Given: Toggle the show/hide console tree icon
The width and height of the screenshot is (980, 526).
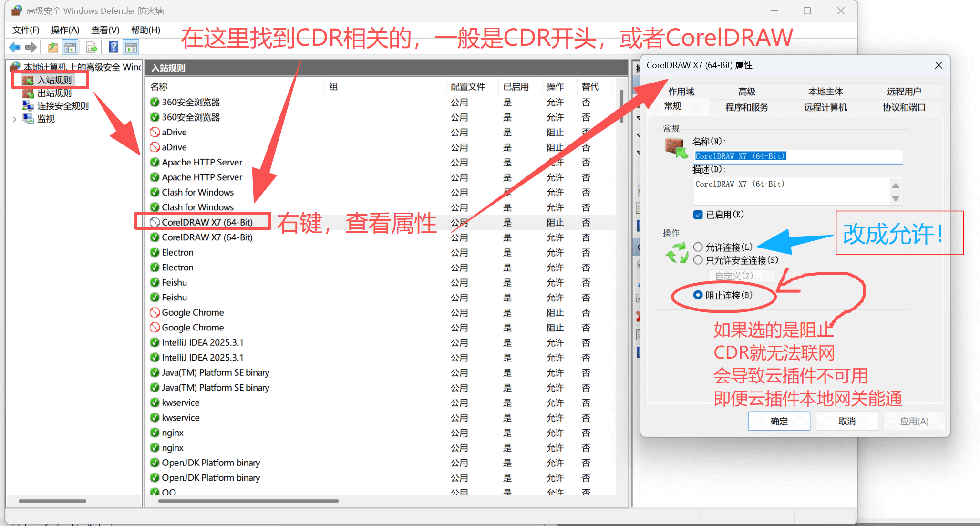Looking at the screenshot, I should [71, 47].
